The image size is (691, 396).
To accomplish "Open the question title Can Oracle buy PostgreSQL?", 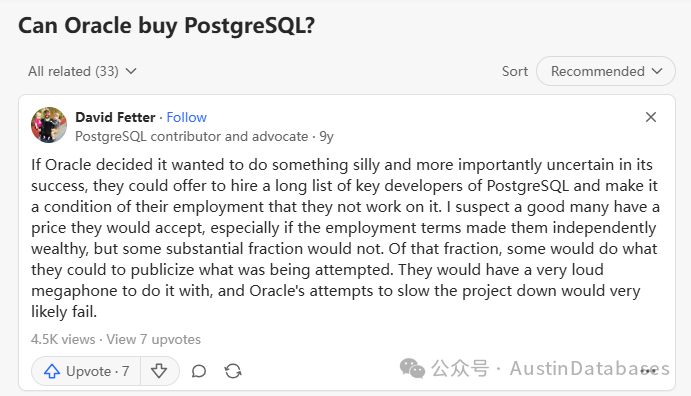I will pos(167,26).
